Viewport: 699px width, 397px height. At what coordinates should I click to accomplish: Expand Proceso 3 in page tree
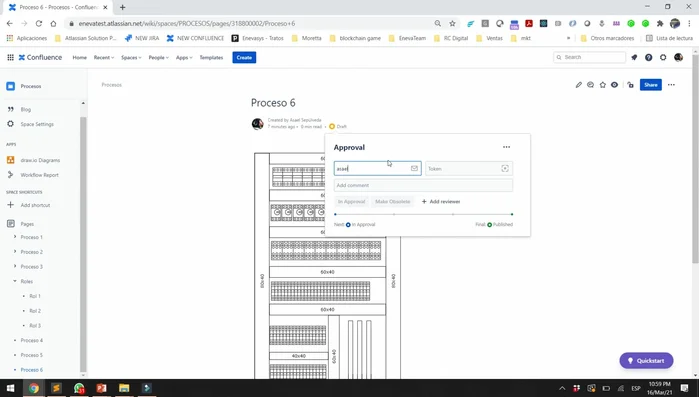pyautogui.click(x=15, y=266)
